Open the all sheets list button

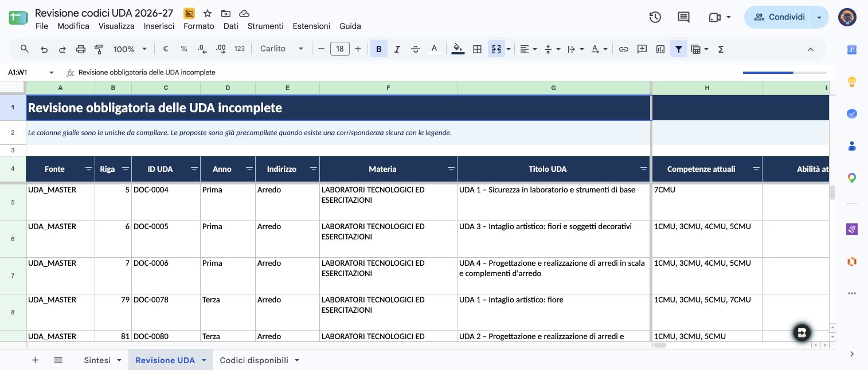[58, 360]
